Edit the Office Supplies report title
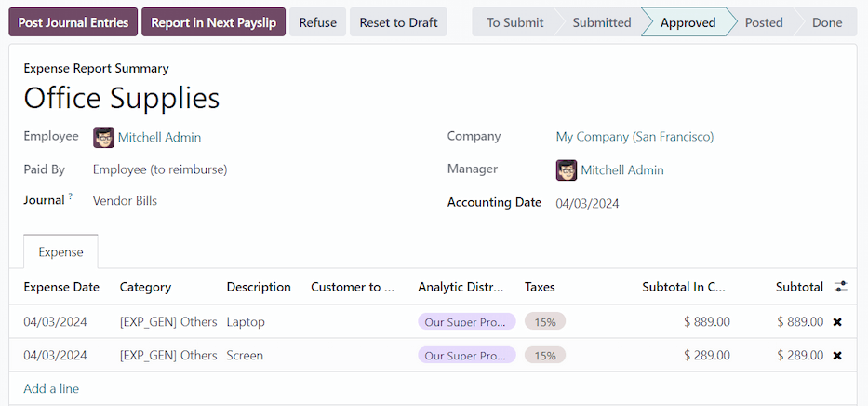Image resolution: width=868 pixels, height=406 pixels. click(122, 98)
